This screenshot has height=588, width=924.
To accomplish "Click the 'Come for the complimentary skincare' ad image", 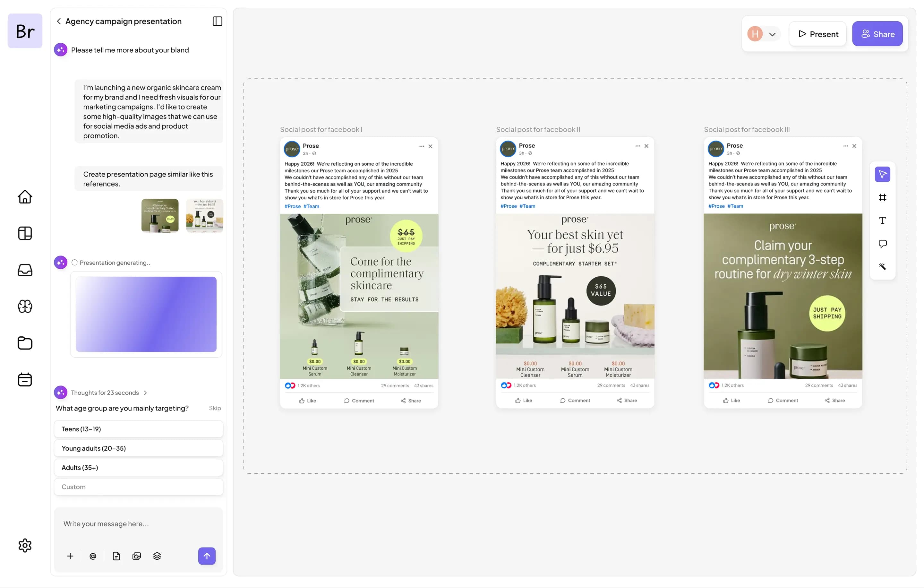I will [x=359, y=296].
